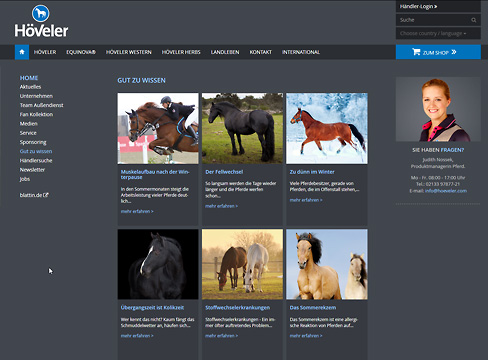Click the black horse portrait thumbnail
The height and width of the screenshot is (360, 488).
coord(158,264)
